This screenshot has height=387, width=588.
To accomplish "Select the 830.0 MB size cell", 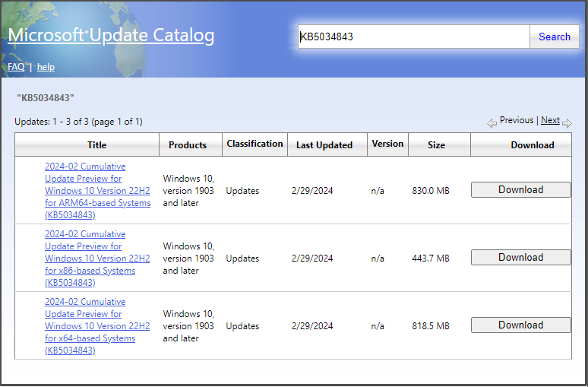I will point(431,191).
